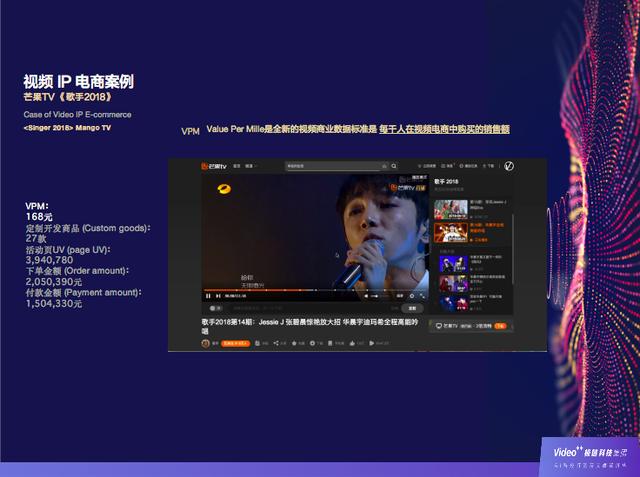Click the yellow Hunan TV logo on video
The width and height of the screenshot is (640, 477).
click(x=224, y=189)
